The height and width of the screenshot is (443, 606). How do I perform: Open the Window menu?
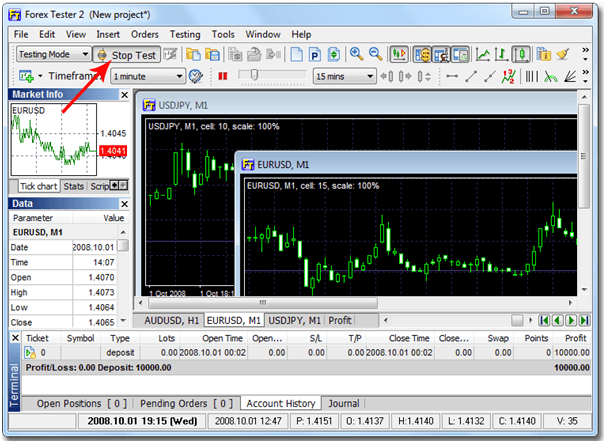(263, 34)
